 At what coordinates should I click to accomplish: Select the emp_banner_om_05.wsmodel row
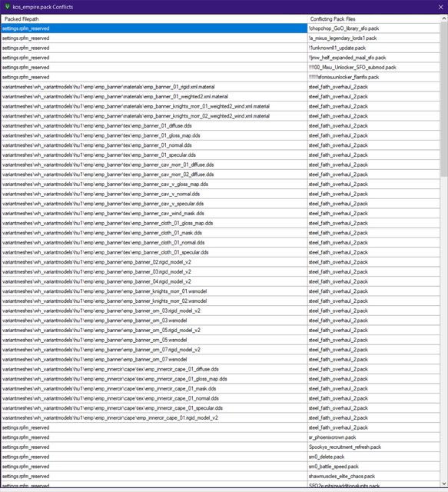click(x=154, y=340)
